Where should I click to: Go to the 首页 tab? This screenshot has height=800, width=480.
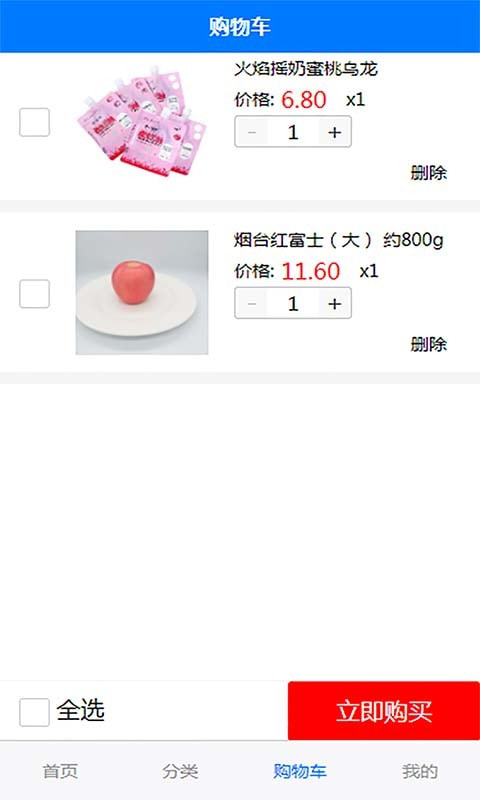60,771
